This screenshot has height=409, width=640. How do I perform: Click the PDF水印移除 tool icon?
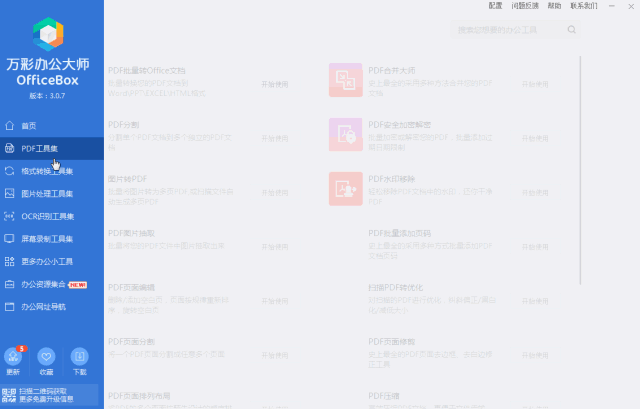coord(346,189)
